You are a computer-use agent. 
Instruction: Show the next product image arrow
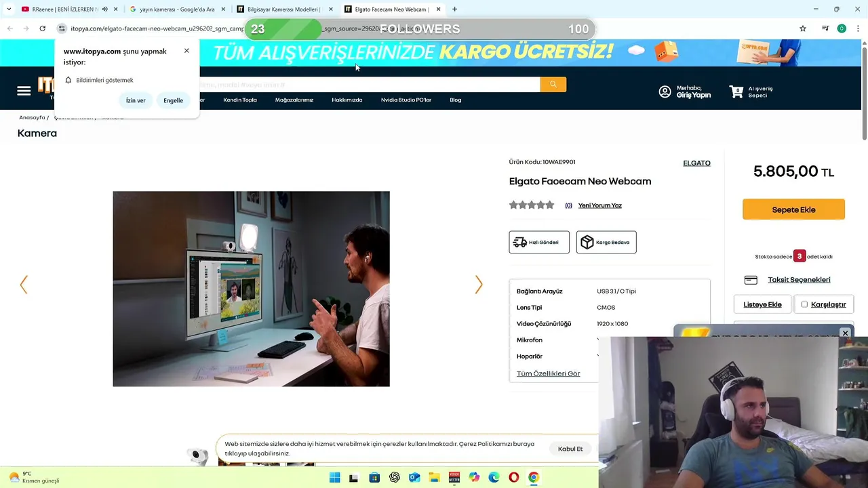tap(479, 285)
